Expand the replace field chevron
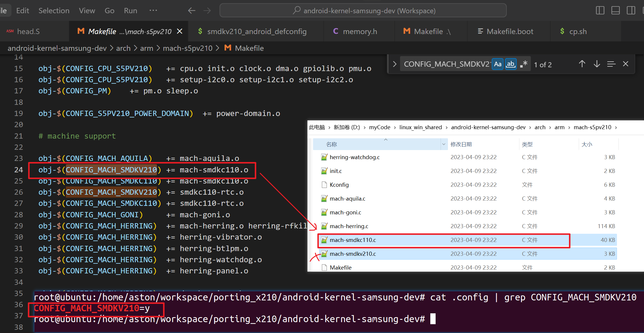This screenshot has width=644, height=333. (x=395, y=64)
